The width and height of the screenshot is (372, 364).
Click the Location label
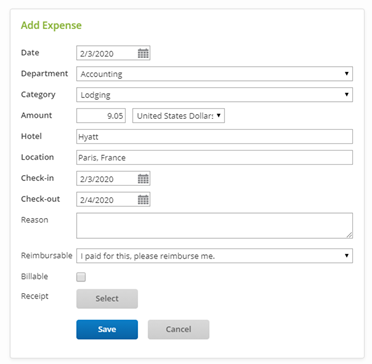[37, 157]
